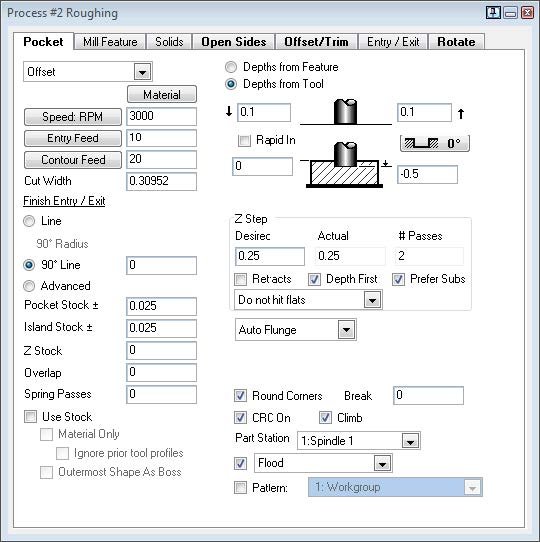
Task: Toggle the Retracts checkbox
Action: pyautogui.click(x=240, y=279)
